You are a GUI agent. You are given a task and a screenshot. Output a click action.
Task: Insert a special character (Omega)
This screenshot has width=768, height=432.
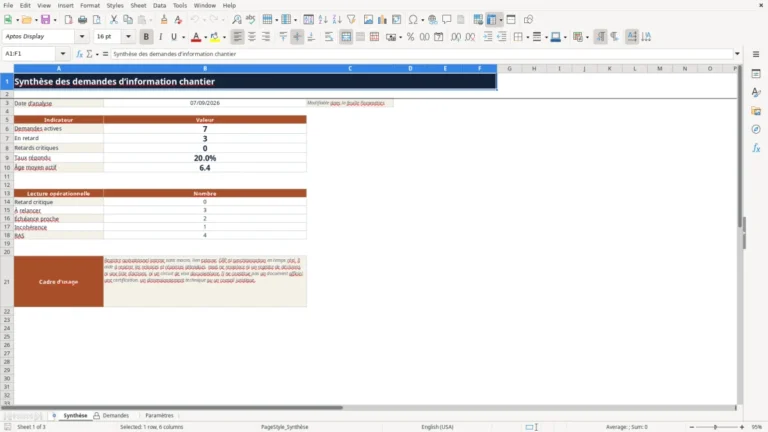413,20
